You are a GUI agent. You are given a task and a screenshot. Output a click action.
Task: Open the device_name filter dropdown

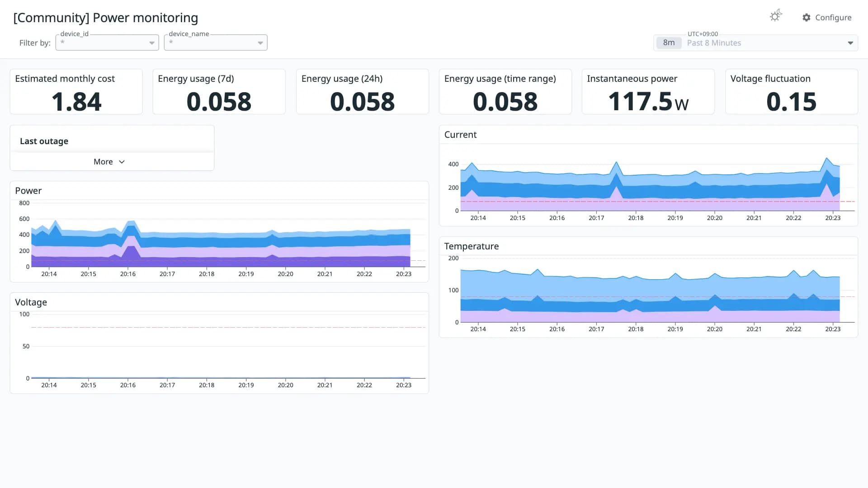pos(216,42)
